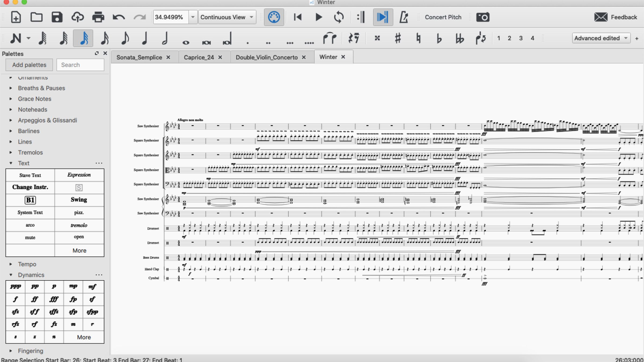The height and width of the screenshot is (362, 644).
Task: Toggle the metronome icon
Action: 404,17
